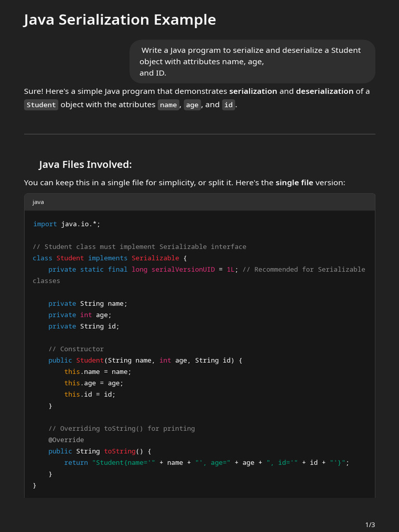Click the inline "id" code tag
This screenshot has width=399, height=532.
tap(229, 105)
